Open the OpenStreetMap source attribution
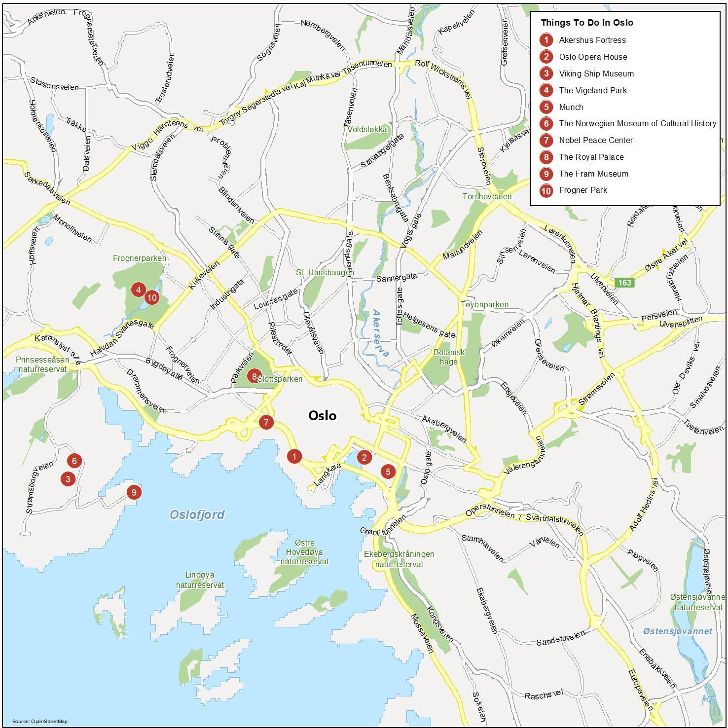The width and height of the screenshot is (728, 728). (41, 721)
